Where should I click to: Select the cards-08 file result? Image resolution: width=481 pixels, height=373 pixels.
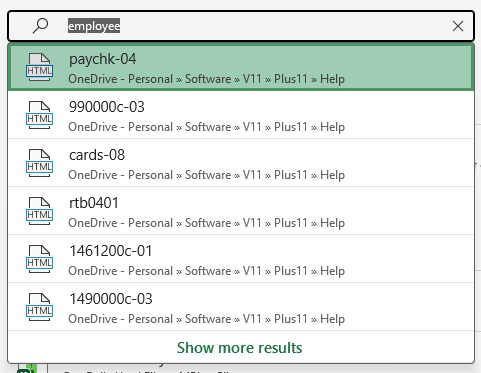click(x=241, y=163)
